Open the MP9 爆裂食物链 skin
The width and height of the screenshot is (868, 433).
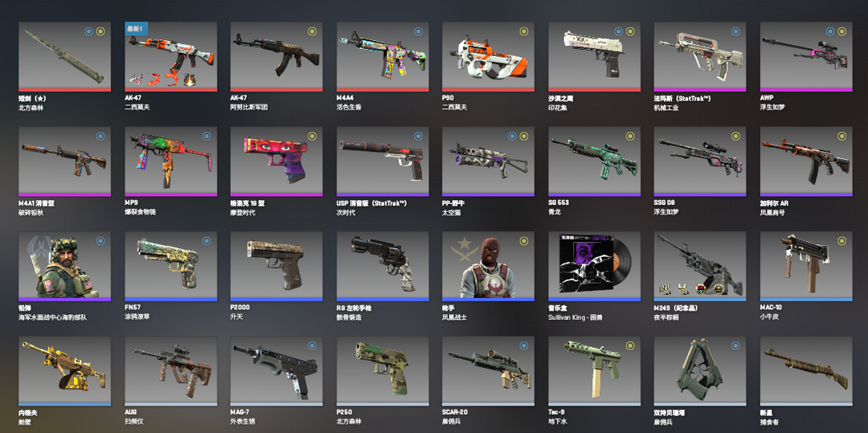pos(170,161)
